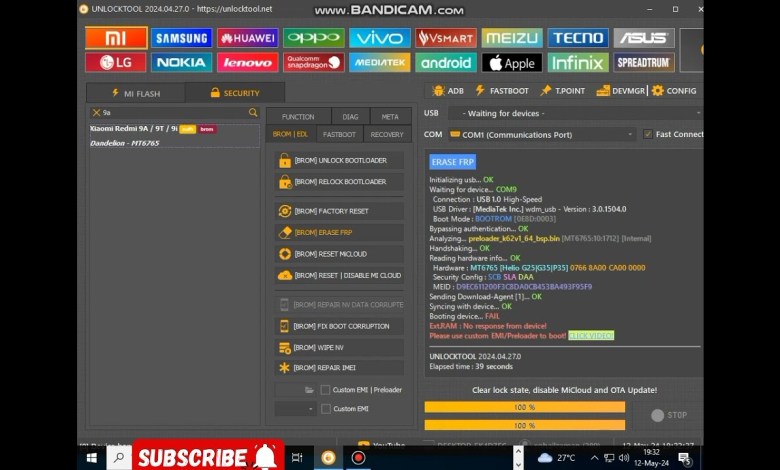
Task: Open the Fastboot tool in top toolbar
Action: coord(502,91)
